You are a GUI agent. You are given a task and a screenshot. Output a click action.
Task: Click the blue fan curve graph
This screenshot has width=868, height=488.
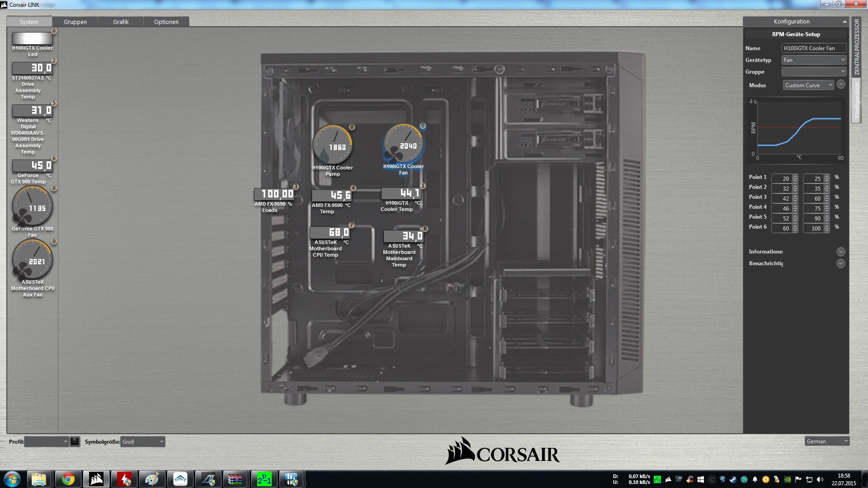[x=799, y=129]
